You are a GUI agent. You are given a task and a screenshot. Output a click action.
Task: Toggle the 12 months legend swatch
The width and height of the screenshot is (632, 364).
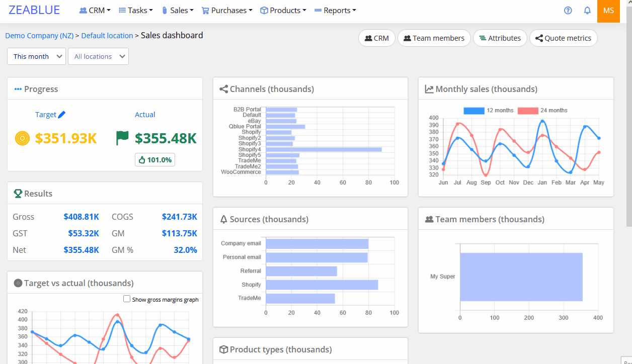coord(473,110)
